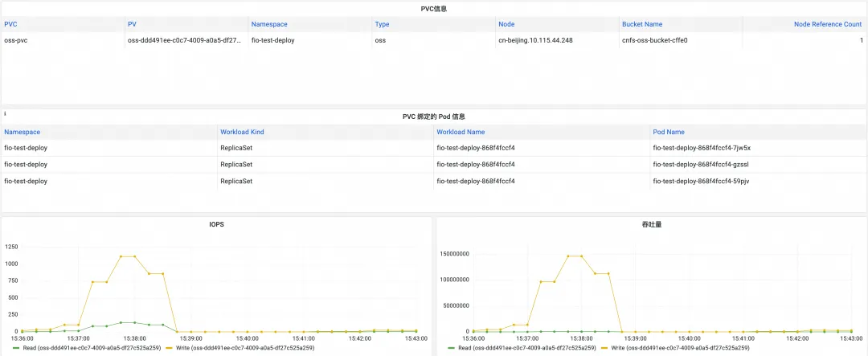Sort by Node Reference Count header
The height and width of the screenshot is (356, 868).
click(x=828, y=24)
